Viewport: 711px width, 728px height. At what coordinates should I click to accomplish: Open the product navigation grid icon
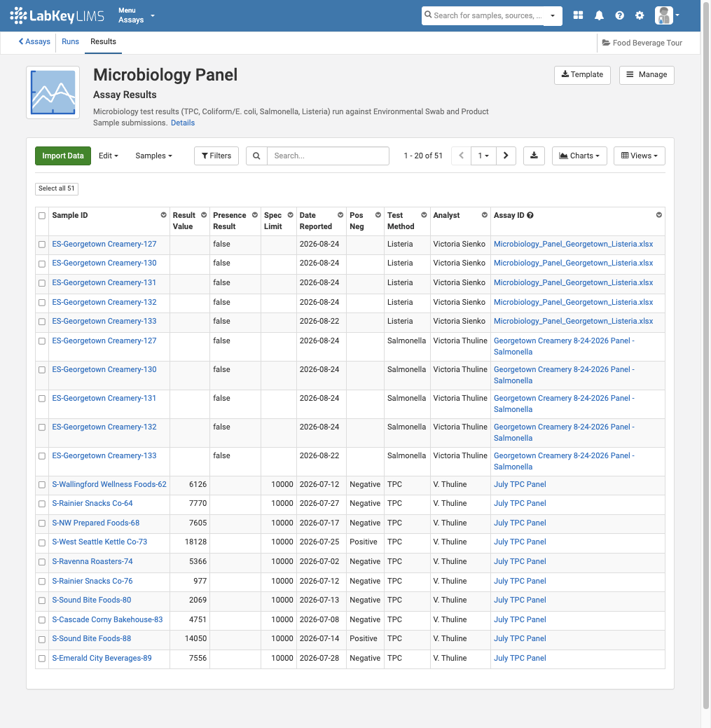point(578,15)
